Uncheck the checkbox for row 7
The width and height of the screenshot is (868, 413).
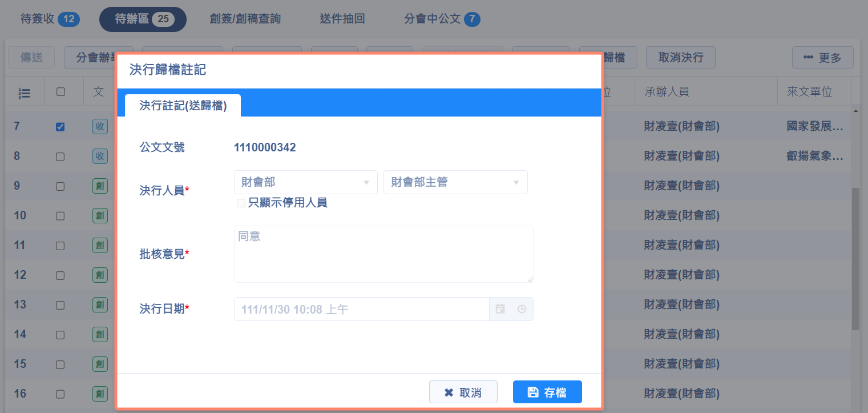[60, 127]
